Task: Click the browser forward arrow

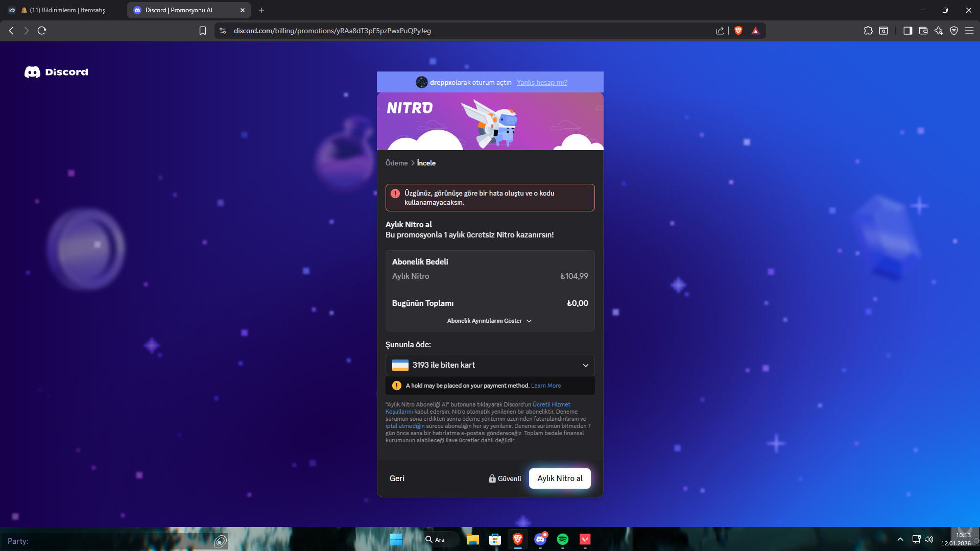Action: tap(27, 31)
